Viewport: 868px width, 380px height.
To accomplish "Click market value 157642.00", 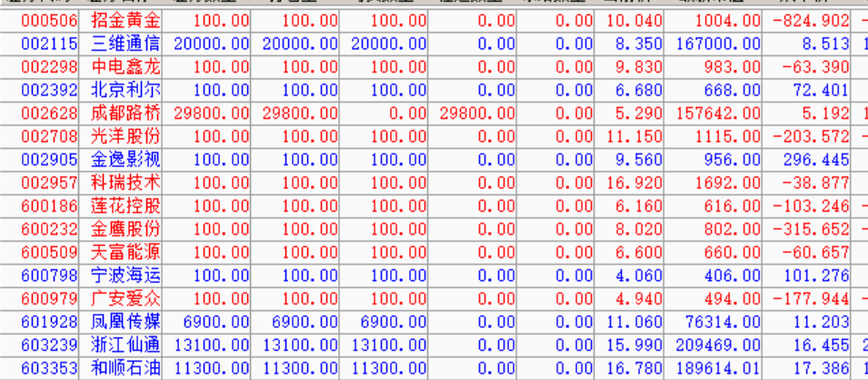I will pyautogui.click(x=719, y=114).
